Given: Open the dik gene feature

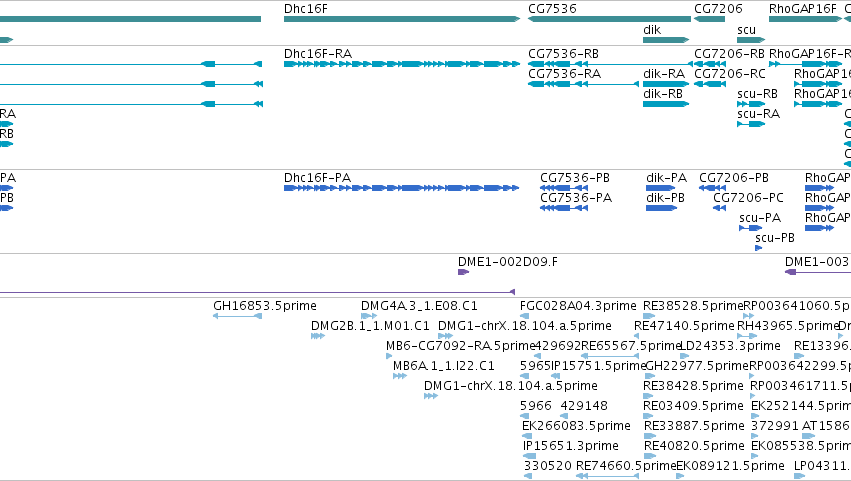Looking at the screenshot, I should click(x=666, y=40).
